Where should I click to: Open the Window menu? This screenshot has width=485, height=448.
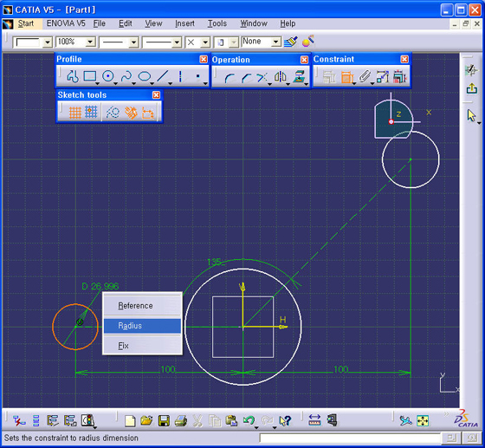(254, 23)
